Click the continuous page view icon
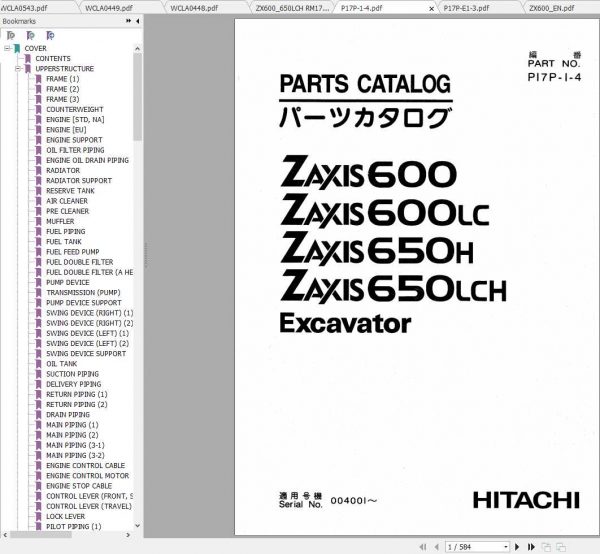This screenshot has width=600, height=554. point(561,547)
